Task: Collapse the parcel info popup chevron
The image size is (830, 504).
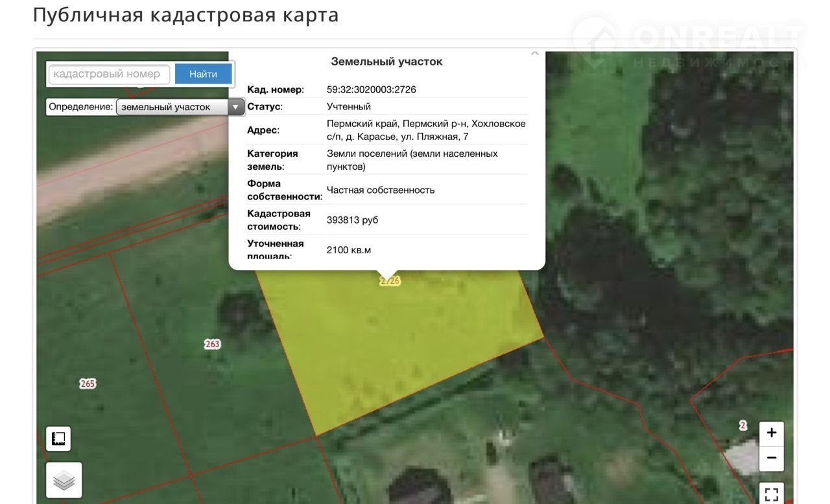Action: (535, 54)
